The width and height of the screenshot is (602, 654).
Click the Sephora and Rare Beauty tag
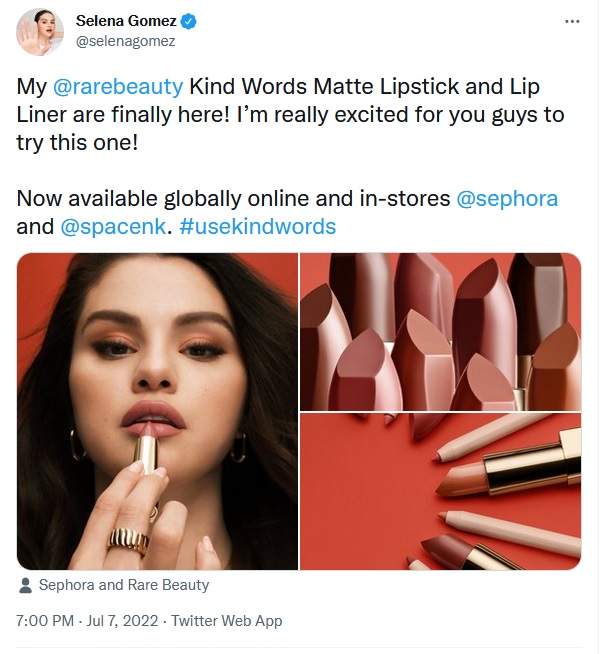[124, 585]
